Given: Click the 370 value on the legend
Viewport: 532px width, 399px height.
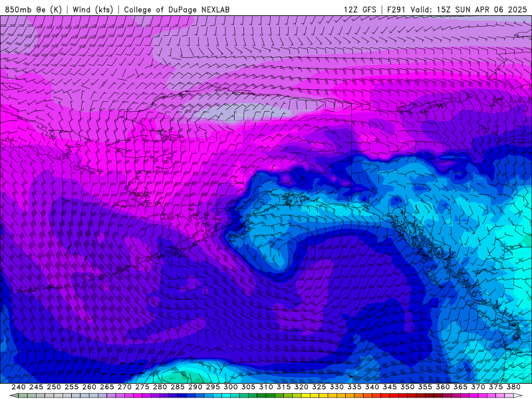Looking at the screenshot, I should (478, 387).
